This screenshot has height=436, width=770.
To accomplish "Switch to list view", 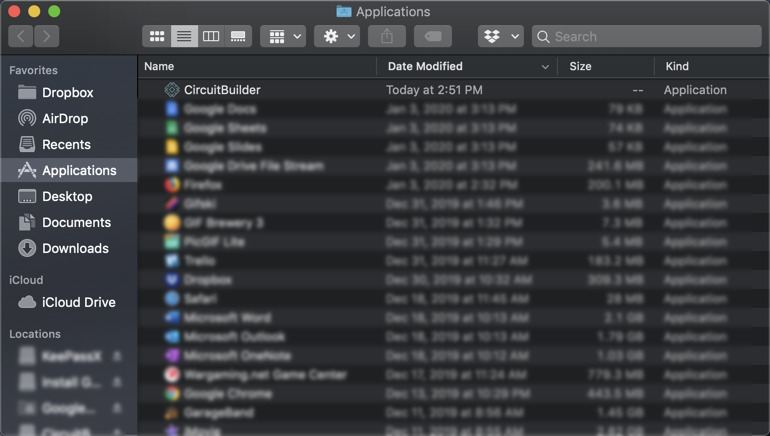I will point(184,36).
